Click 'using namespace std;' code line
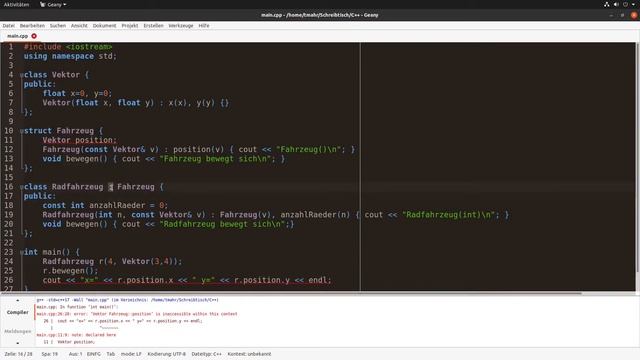Viewport: 640px width, 360px height. coord(70,56)
